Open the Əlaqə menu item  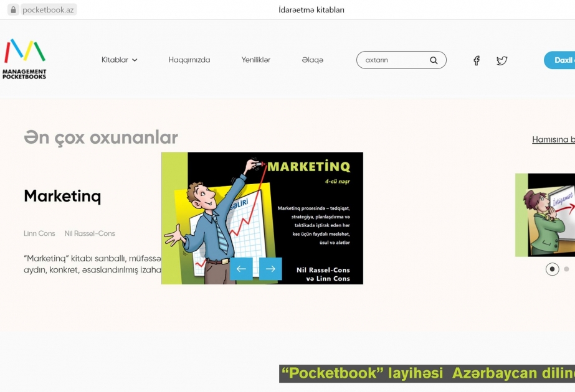pyautogui.click(x=313, y=60)
